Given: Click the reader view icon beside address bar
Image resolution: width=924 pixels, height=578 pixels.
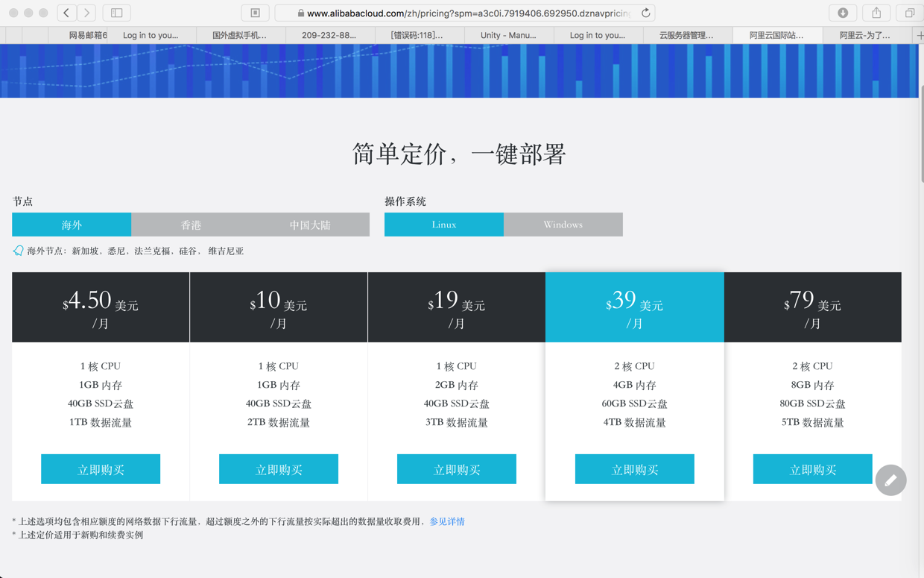Looking at the screenshot, I should [255, 13].
